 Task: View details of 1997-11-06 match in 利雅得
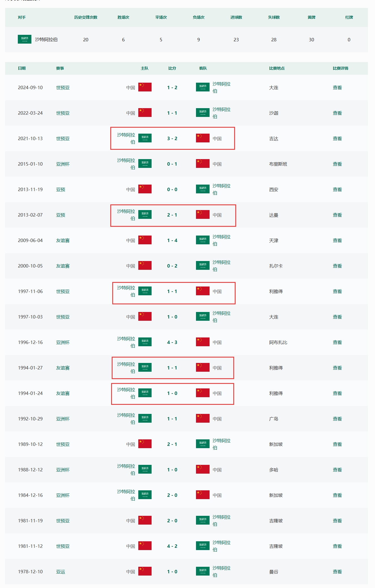pos(337,291)
